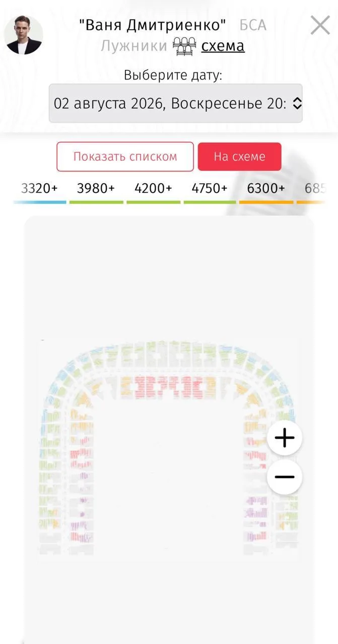Open the artist avatar photo
This screenshot has height=644, width=338.
tap(24, 35)
